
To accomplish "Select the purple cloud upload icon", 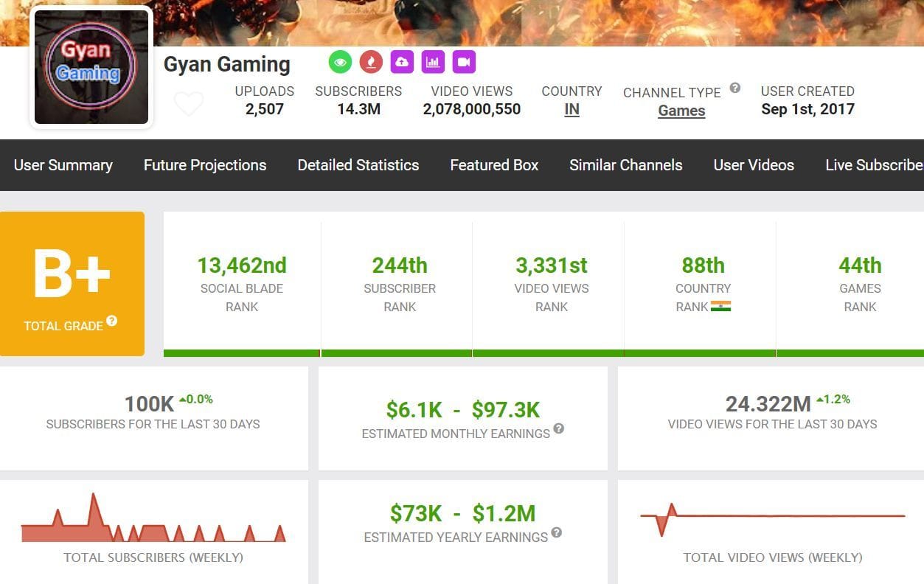I will (401, 62).
